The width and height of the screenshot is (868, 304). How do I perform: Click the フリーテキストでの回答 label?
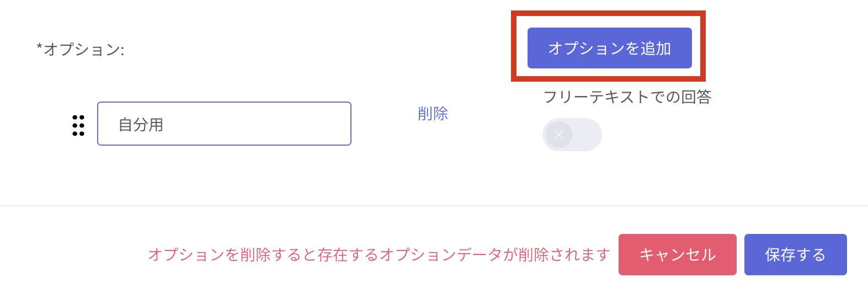point(627,97)
